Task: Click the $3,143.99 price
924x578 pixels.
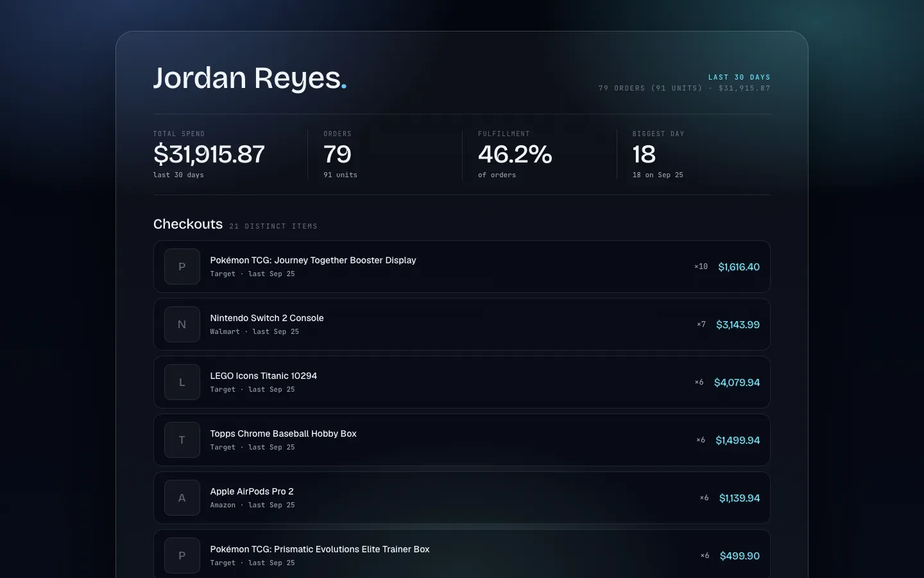Action: 738,324
